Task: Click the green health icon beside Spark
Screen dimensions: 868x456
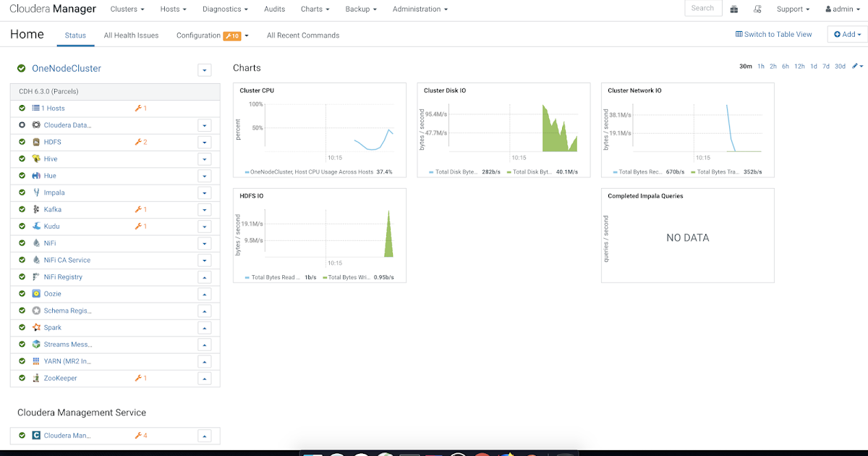Action: pos(21,327)
